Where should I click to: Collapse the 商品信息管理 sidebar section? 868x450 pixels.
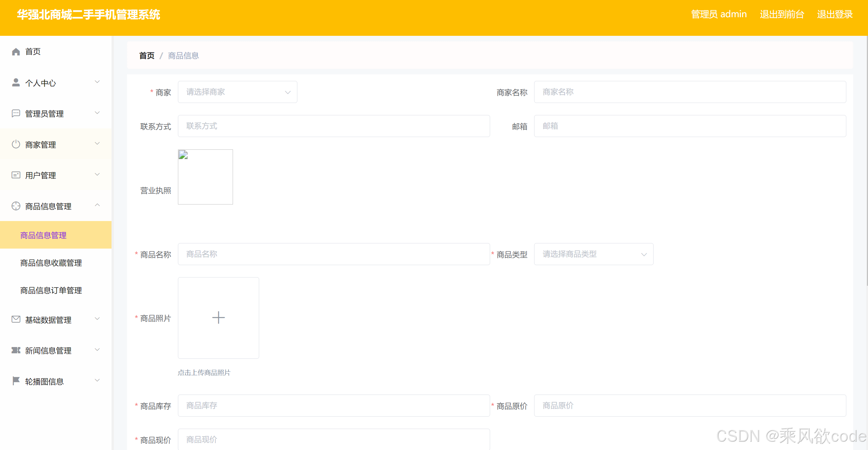pyautogui.click(x=97, y=205)
